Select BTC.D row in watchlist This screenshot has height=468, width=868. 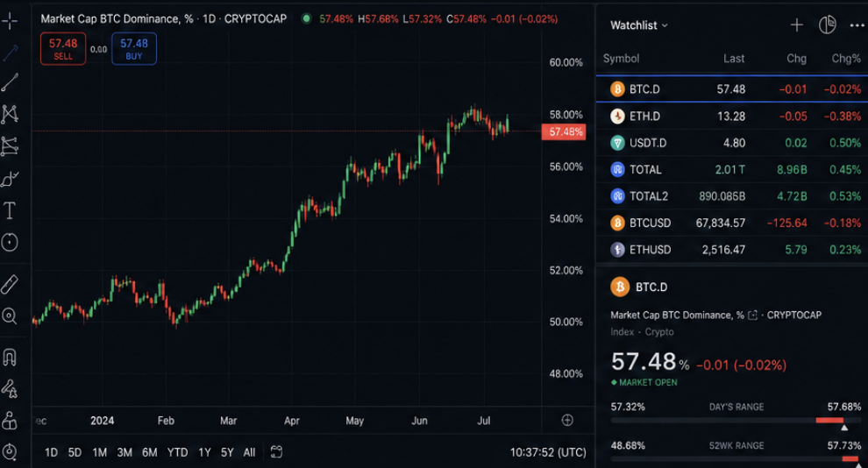point(732,89)
